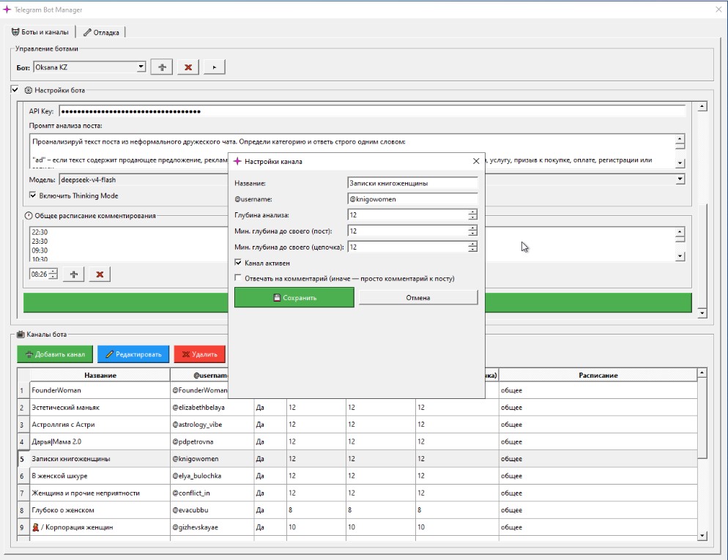Open the Бот selector dropdown Oksana KZ
This screenshot has width=728, height=560.
pyautogui.click(x=89, y=67)
